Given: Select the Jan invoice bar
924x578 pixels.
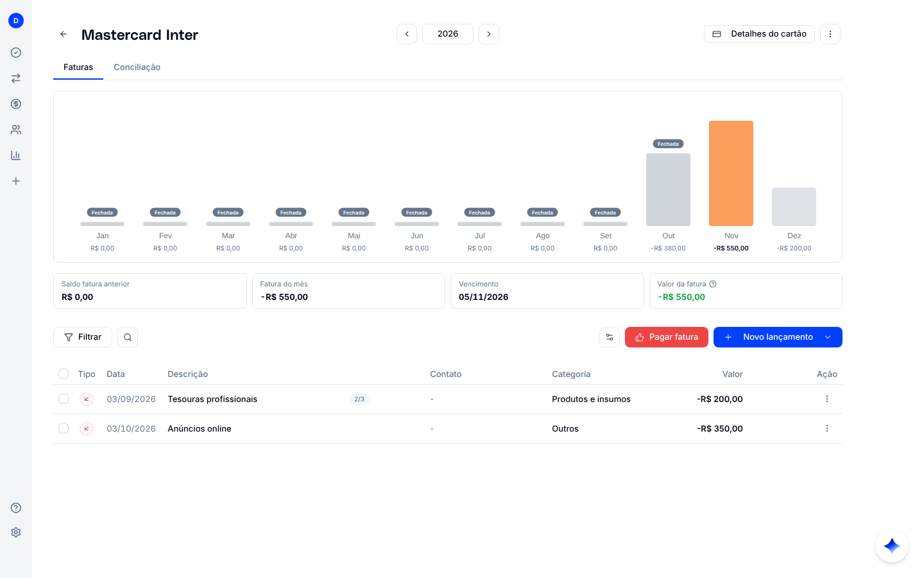Looking at the screenshot, I should 102,224.
